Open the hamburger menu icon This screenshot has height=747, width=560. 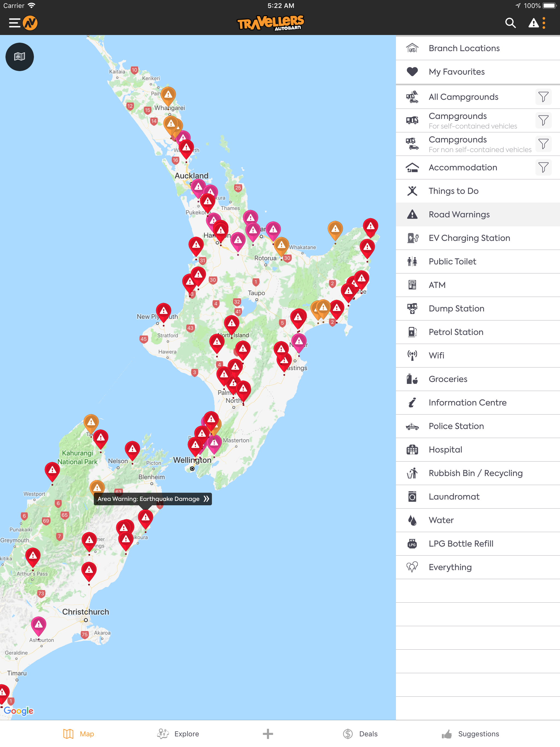click(14, 23)
